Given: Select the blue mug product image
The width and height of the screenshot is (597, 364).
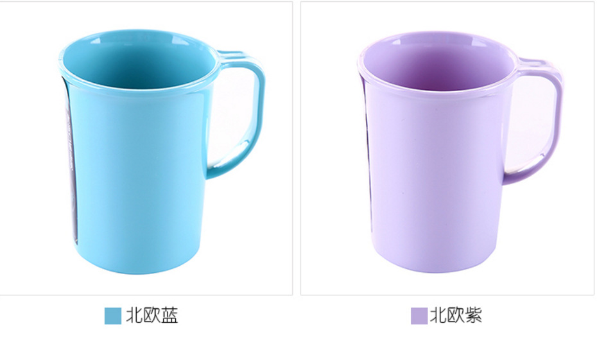Looking at the screenshot, I should click(x=146, y=148).
